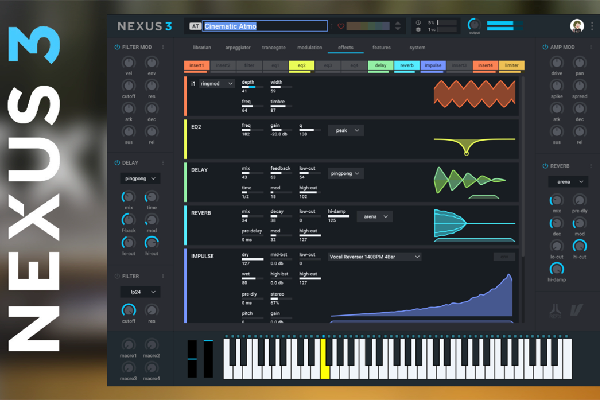Open the Impulse Vocal Reverser preset dropdown
Screen dimensions: 600x400
[x=375, y=257]
